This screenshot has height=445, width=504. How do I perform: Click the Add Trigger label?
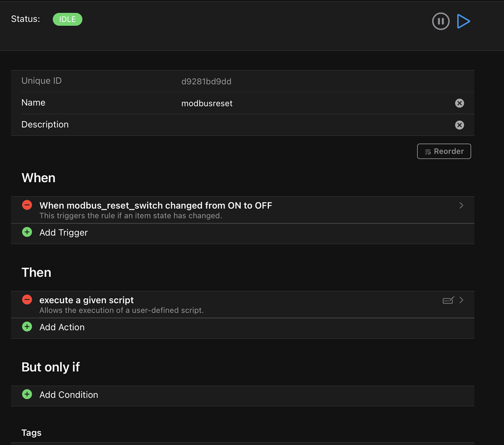(63, 232)
